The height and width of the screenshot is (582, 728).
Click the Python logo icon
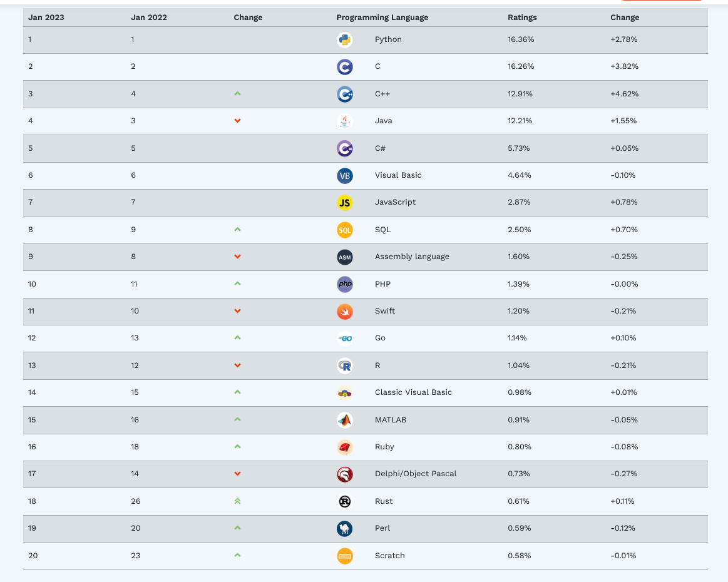coord(344,40)
